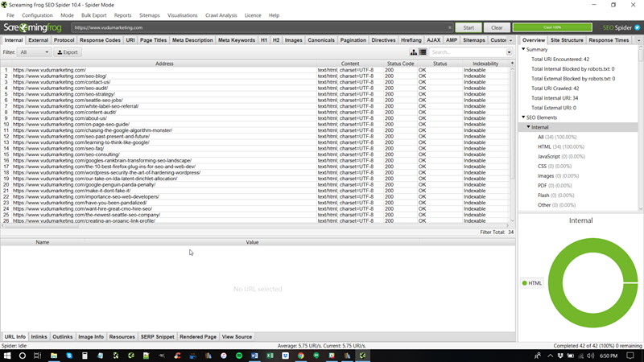Switch to the Meta Description tab
Viewport: 644px width, 362px height.
click(192, 40)
